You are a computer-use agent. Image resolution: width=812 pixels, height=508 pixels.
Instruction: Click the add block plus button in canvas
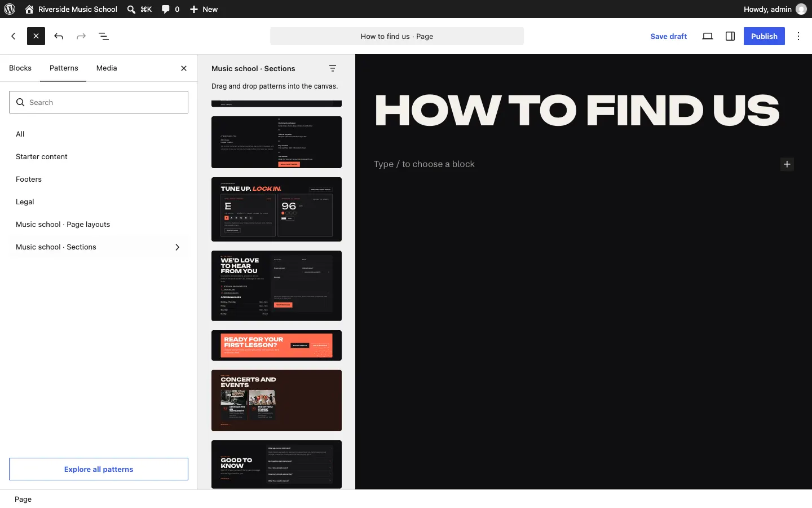(x=787, y=164)
